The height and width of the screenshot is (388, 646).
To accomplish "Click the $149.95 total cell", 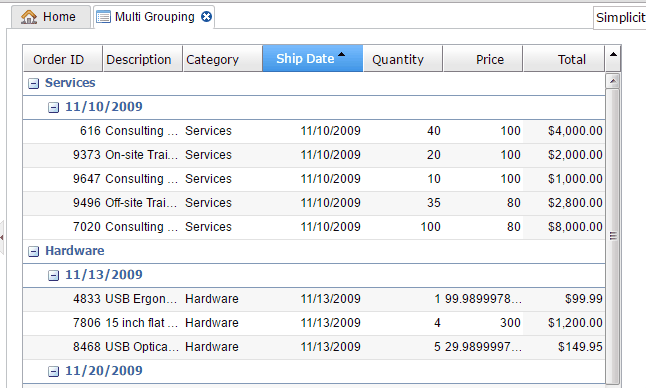I will pos(564,347).
